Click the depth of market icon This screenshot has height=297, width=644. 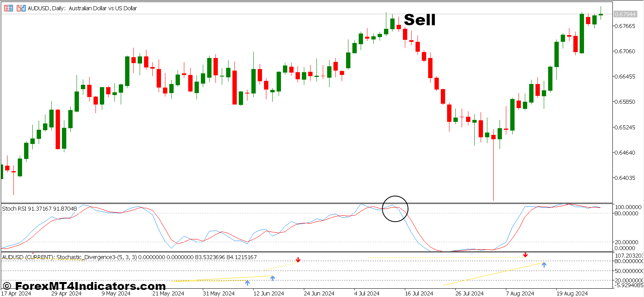coord(21,8)
